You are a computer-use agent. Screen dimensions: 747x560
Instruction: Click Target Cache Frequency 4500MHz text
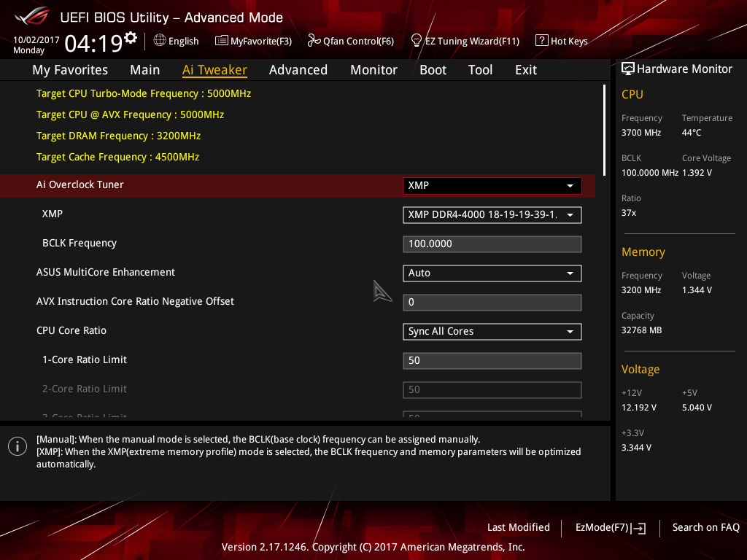[117, 157]
